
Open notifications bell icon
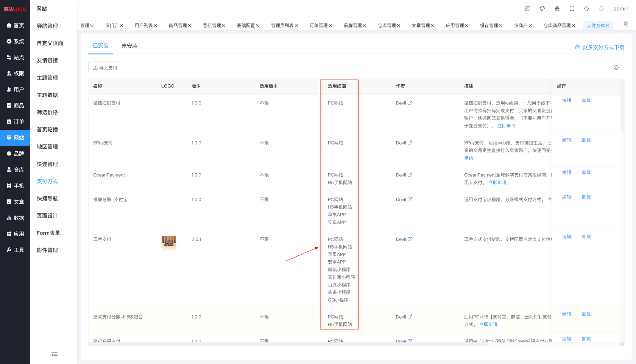[601, 9]
